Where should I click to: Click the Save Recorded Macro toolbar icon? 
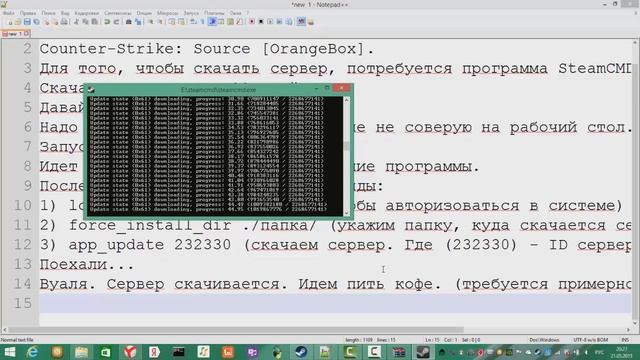(x=289, y=22)
